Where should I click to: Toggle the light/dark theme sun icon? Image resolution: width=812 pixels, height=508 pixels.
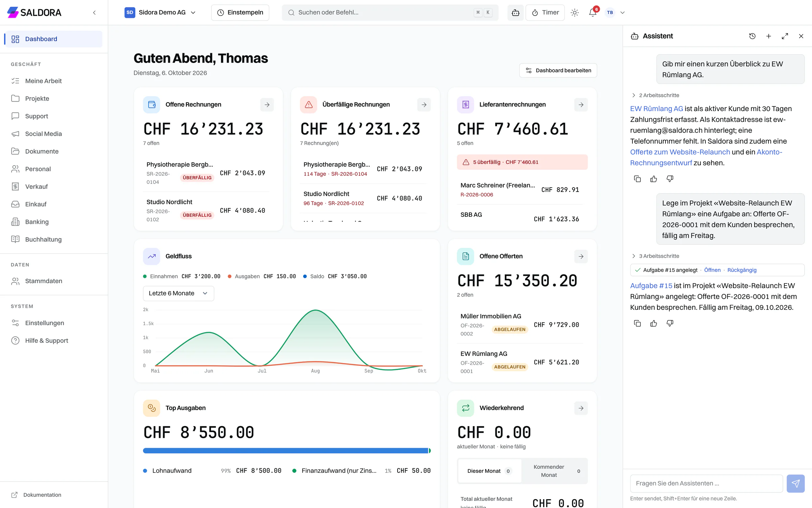pos(574,13)
